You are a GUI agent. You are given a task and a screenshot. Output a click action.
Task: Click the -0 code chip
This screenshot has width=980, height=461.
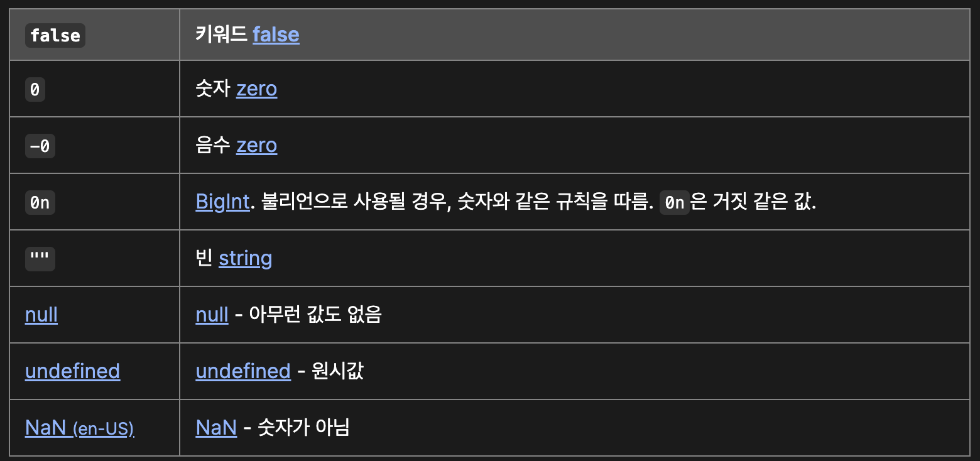coord(40,146)
